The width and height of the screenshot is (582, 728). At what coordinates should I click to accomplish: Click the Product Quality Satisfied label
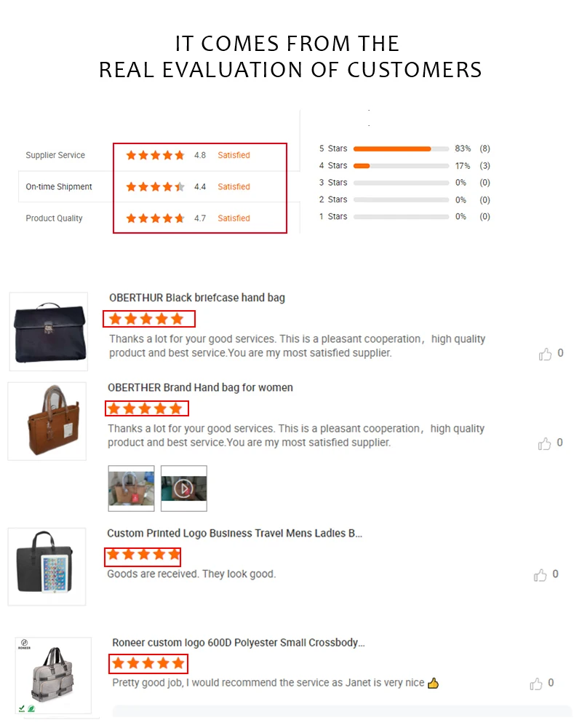(x=234, y=218)
